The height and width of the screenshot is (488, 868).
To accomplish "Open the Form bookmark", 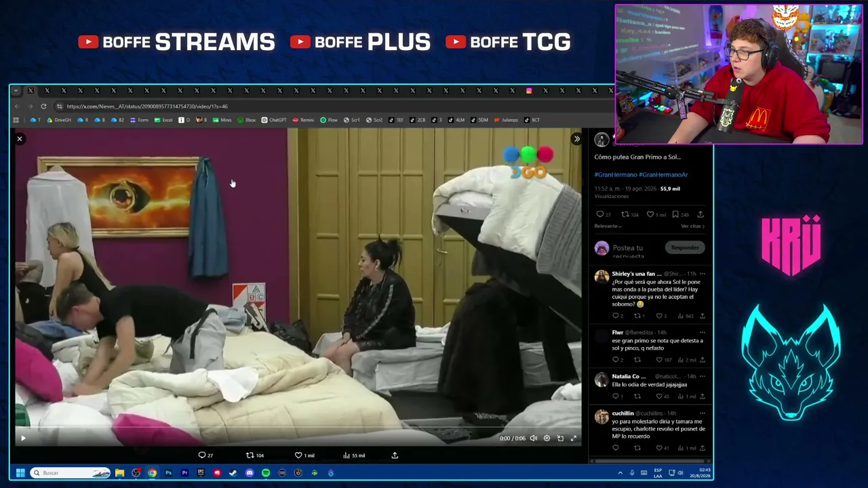I will (x=139, y=120).
